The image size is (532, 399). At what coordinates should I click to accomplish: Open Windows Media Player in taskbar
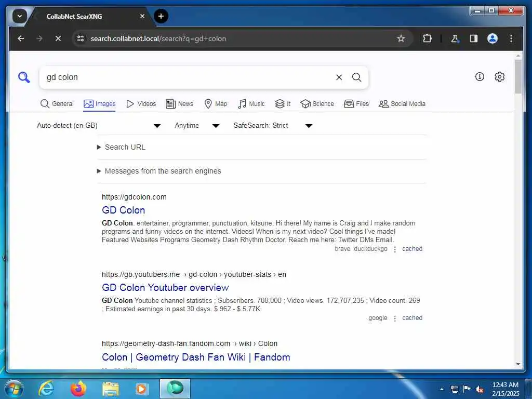coord(141,389)
